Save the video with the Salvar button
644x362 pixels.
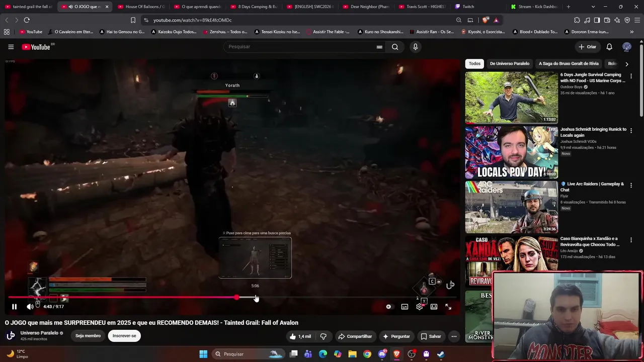431,336
